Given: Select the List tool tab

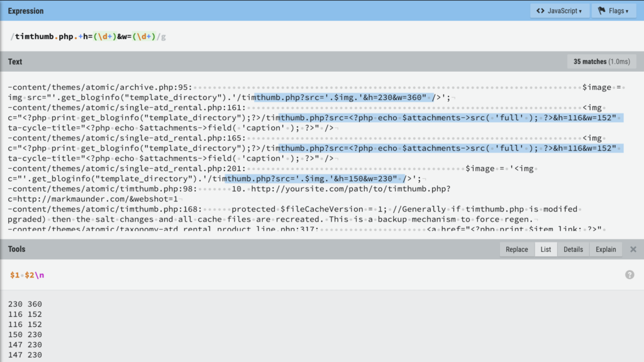Looking at the screenshot, I should click(545, 249).
